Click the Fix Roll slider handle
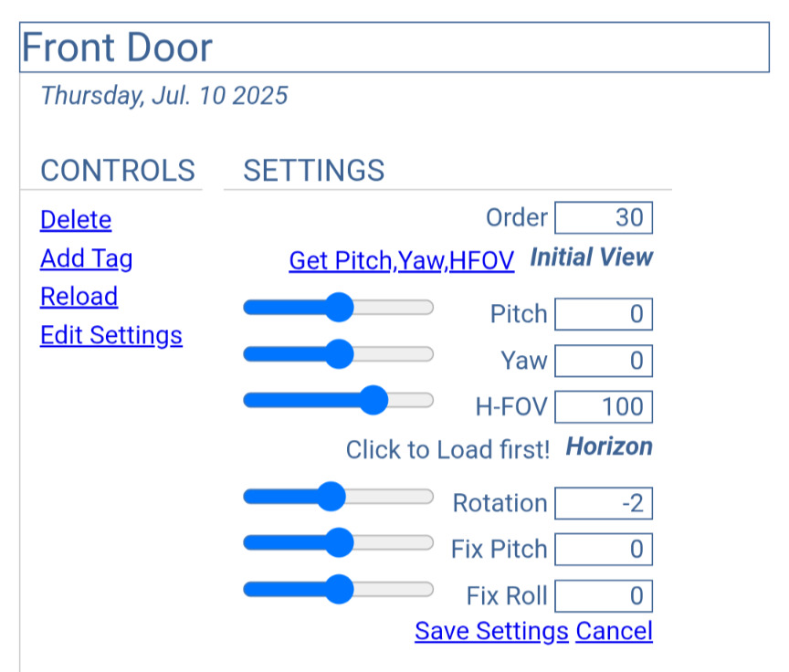Image resolution: width=789 pixels, height=672 pixels. 339,589
